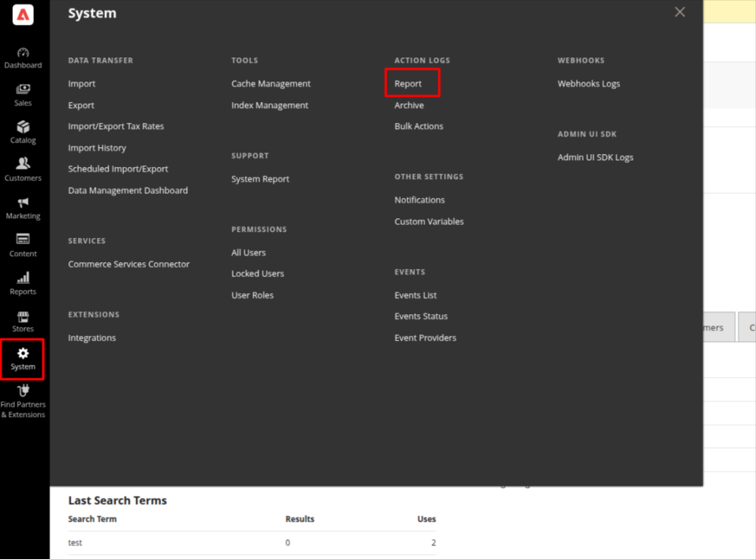Choose Custom Variables in Other Settings
The height and width of the screenshot is (559, 756).
point(429,222)
